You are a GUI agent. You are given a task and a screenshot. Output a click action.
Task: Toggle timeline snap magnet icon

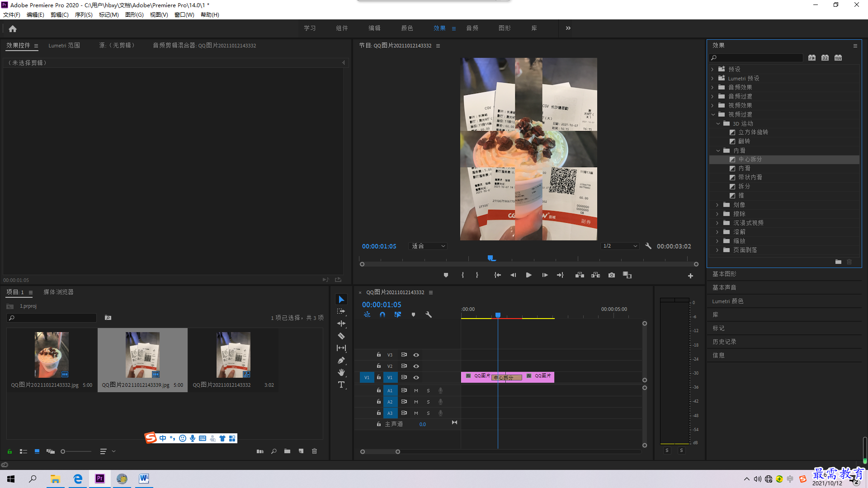click(382, 314)
